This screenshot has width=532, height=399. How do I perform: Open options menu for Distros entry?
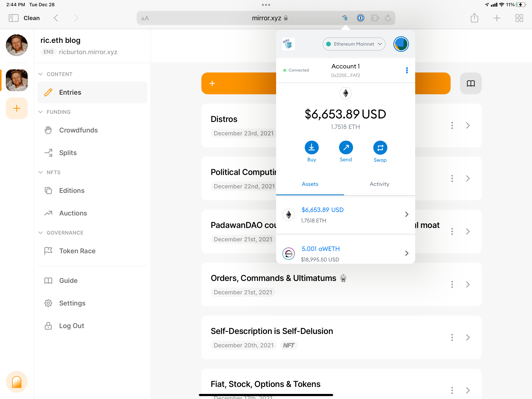pos(452,125)
